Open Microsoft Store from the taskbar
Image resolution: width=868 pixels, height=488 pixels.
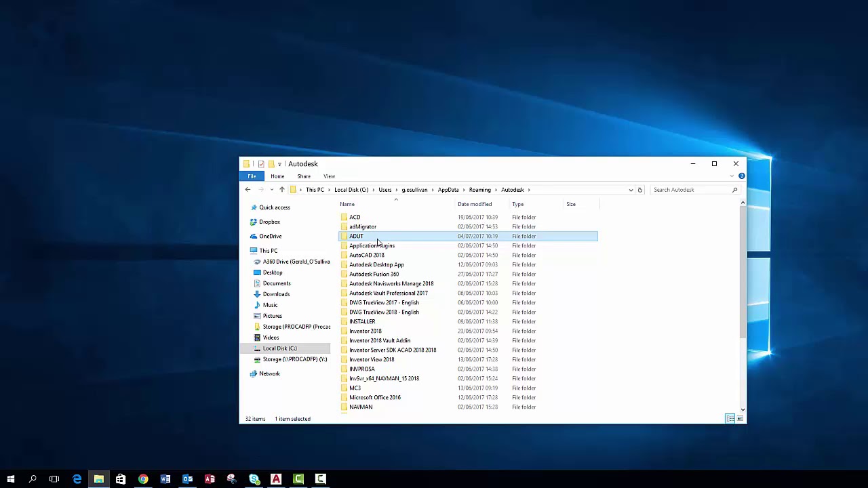coord(121,479)
